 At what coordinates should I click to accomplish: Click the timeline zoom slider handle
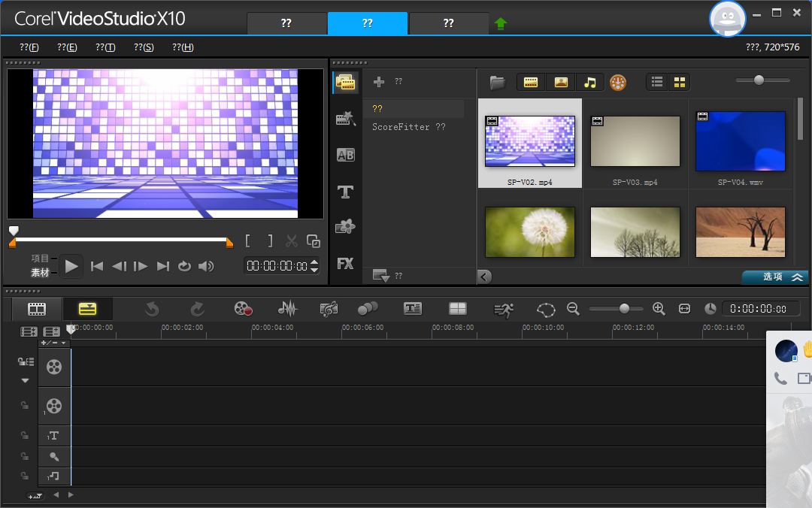pos(625,309)
